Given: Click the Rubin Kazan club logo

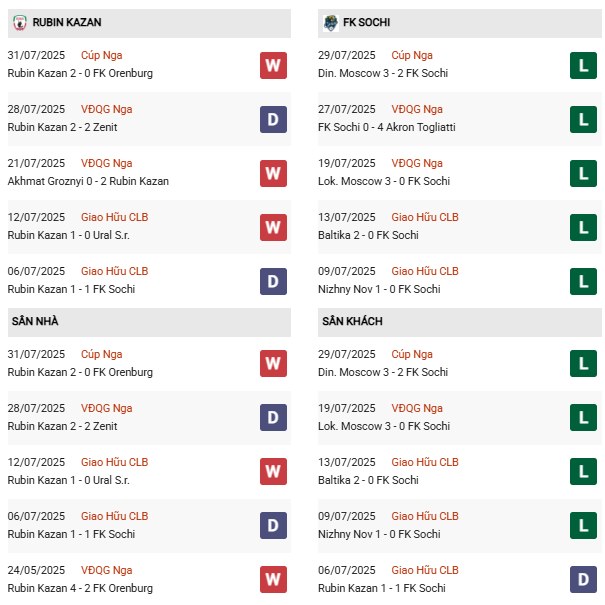Looking at the screenshot, I should click(20, 22).
